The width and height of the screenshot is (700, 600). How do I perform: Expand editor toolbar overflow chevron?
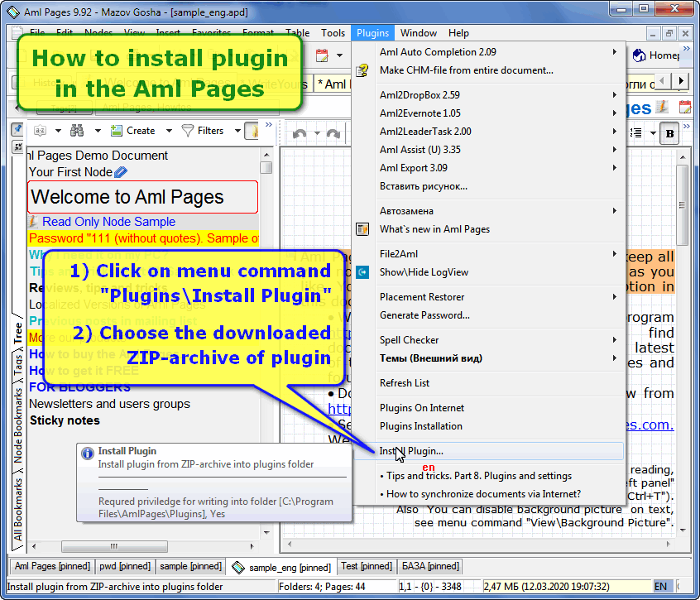687,126
